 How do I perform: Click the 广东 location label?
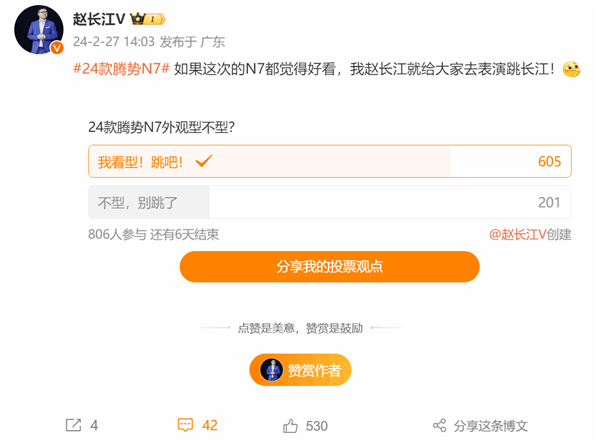[x=212, y=42]
